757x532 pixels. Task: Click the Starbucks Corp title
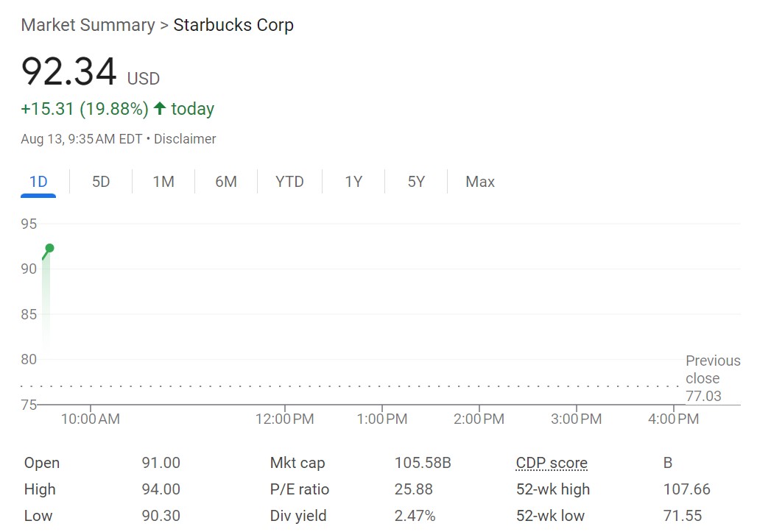coord(233,25)
